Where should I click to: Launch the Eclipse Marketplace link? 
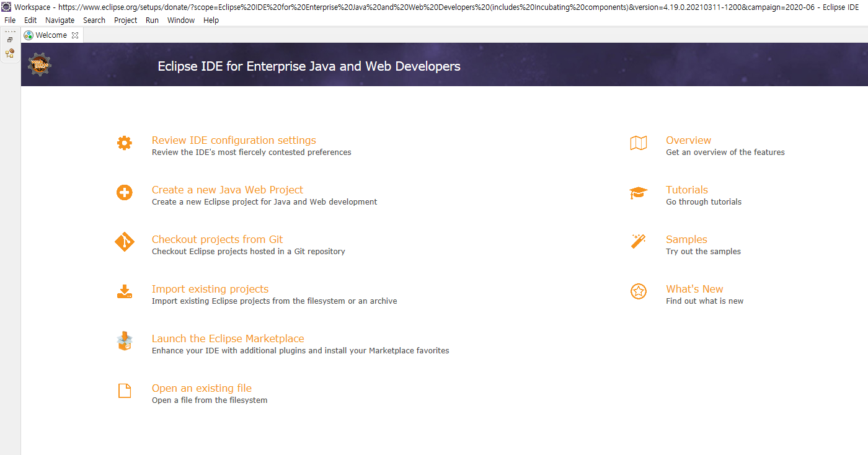point(228,338)
